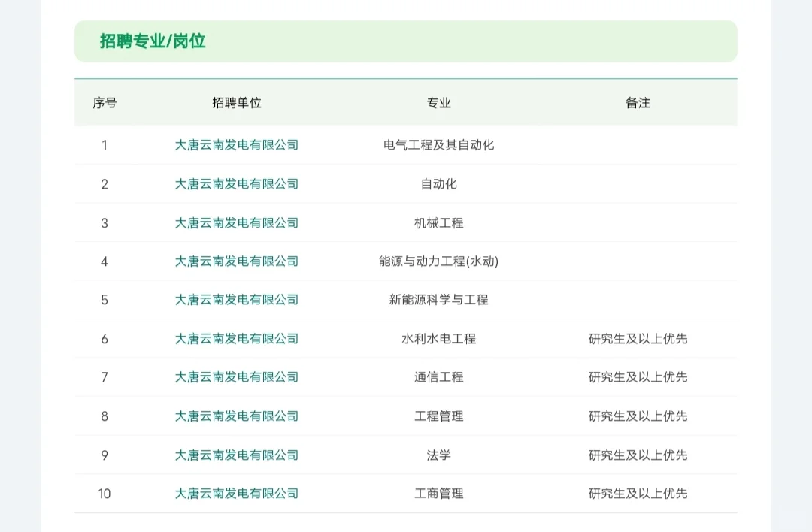Select the 能源与动力工程(水动) cell
Screen dimensions: 812x532
coord(438,261)
